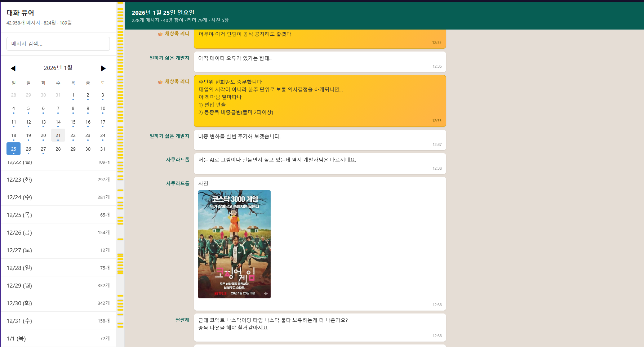Click the header date 2026년 1월 25일 일요일
This screenshot has height=347, width=644.
(163, 13)
